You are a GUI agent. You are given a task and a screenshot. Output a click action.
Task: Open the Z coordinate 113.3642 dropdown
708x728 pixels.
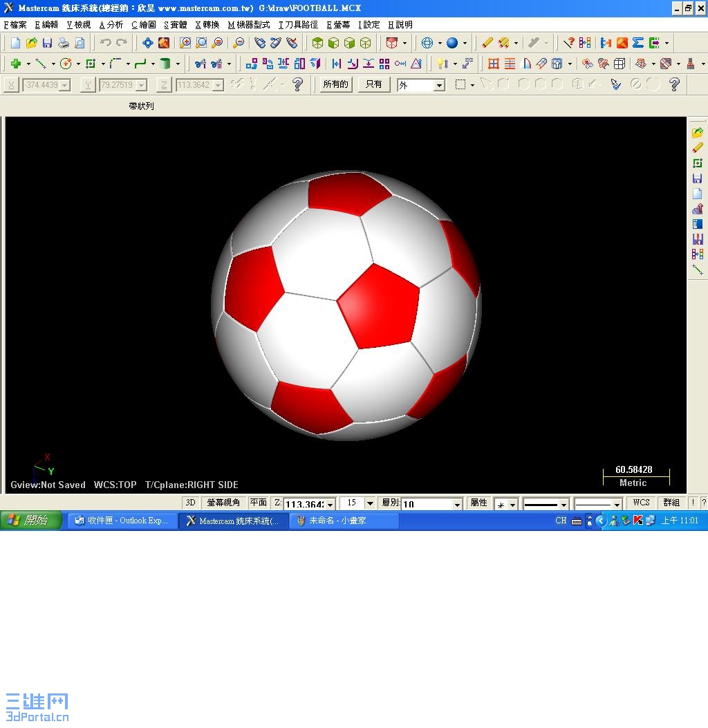point(218,86)
